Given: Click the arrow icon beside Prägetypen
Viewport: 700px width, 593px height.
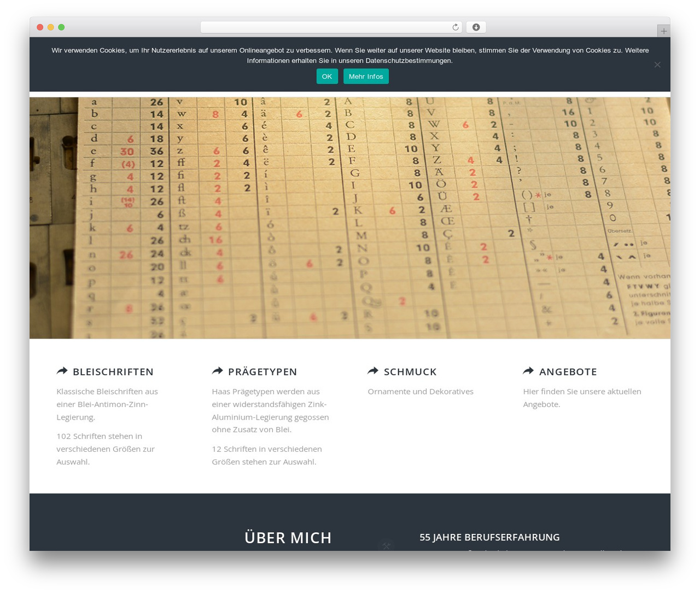Looking at the screenshot, I should coord(217,371).
